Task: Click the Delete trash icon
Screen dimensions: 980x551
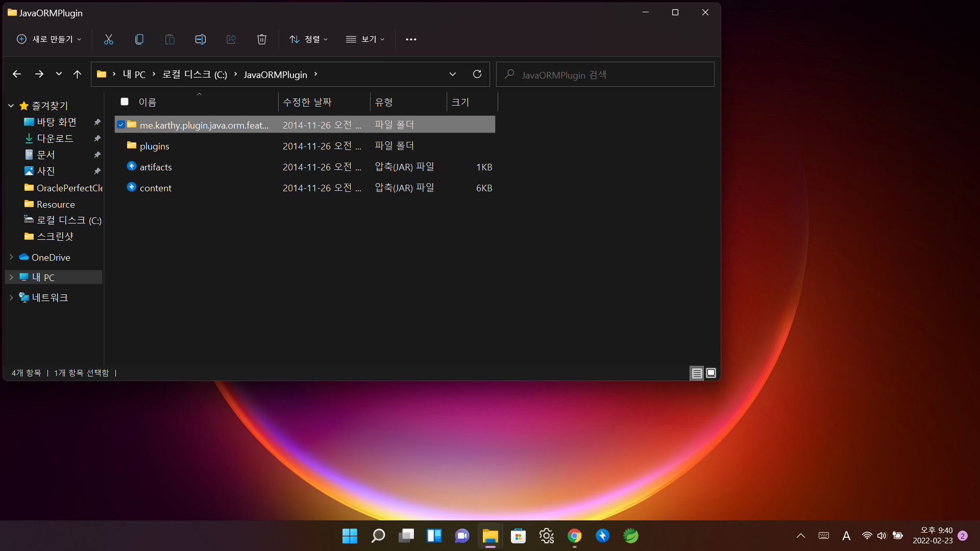Action: [x=261, y=39]
